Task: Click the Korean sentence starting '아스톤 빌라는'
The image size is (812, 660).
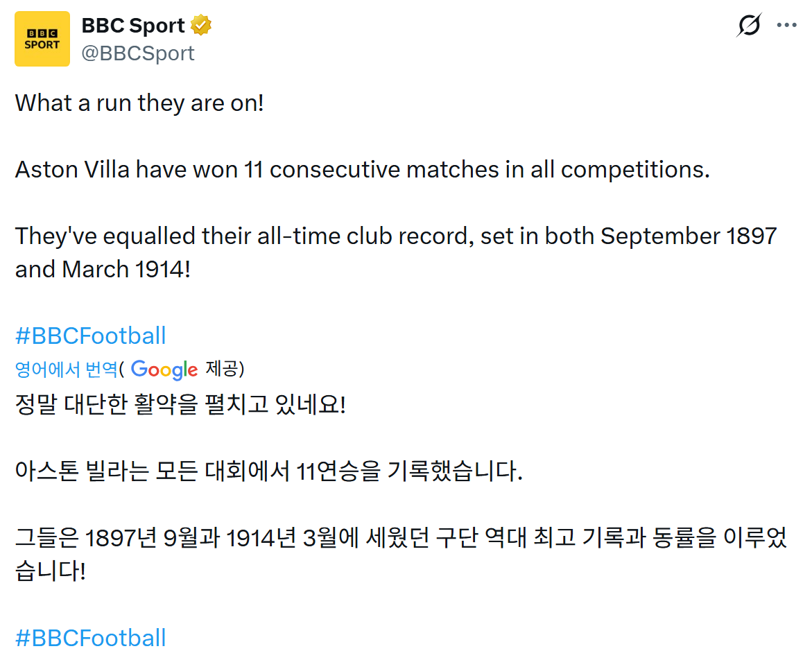Action: pos(268,472)
